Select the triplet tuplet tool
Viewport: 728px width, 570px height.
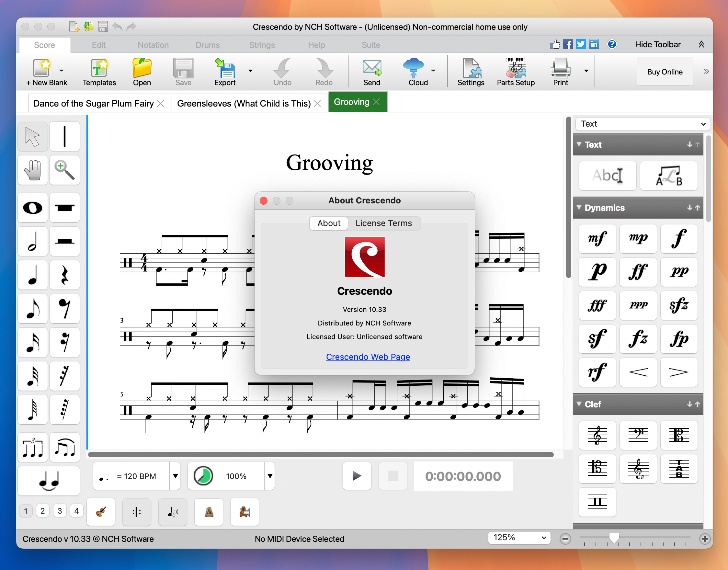coord(32,447)
